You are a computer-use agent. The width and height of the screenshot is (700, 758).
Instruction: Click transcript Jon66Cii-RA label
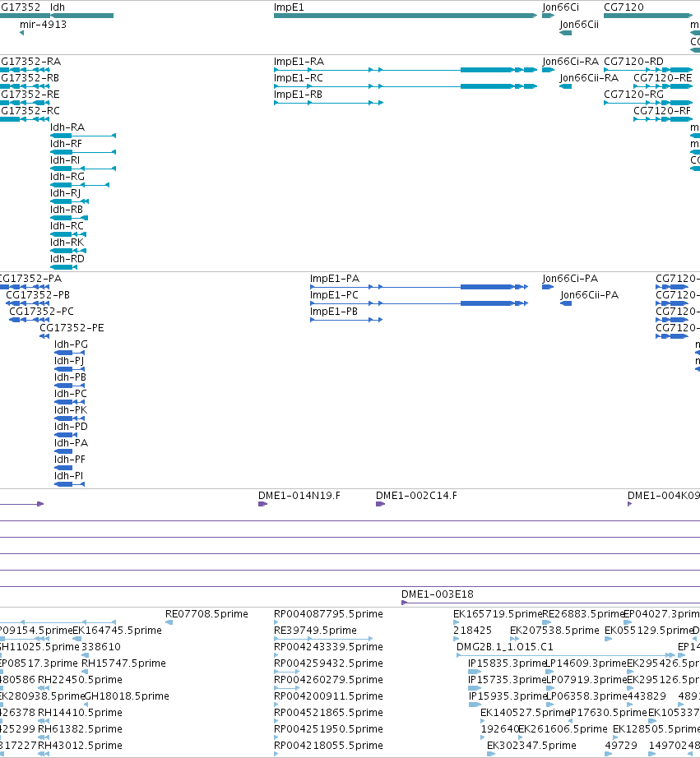589,78
